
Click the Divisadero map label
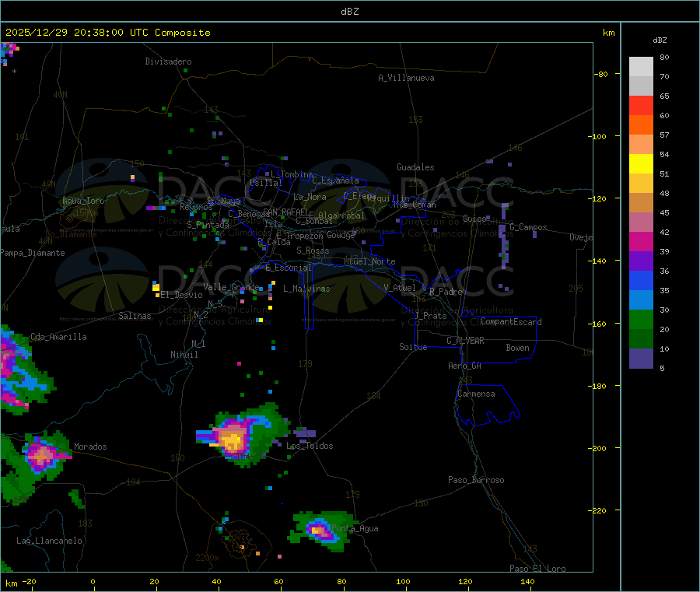168,61
